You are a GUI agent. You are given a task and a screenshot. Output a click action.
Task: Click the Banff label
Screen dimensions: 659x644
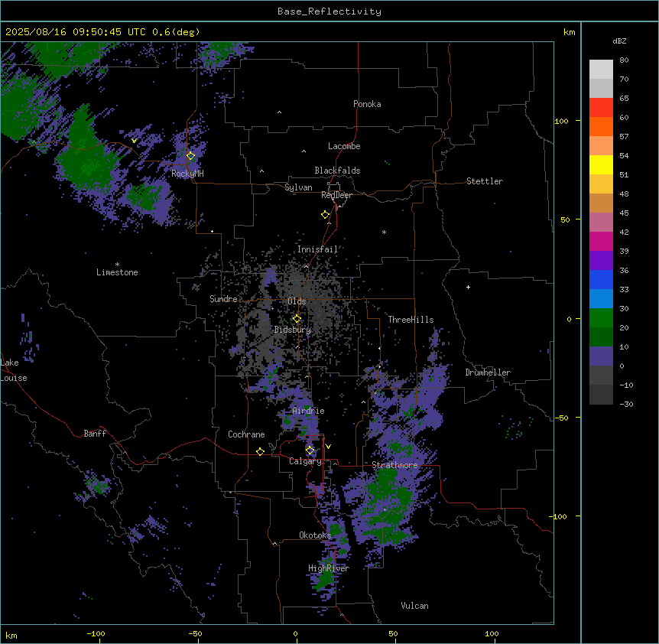pyautogui.click(x=95, y=434)
